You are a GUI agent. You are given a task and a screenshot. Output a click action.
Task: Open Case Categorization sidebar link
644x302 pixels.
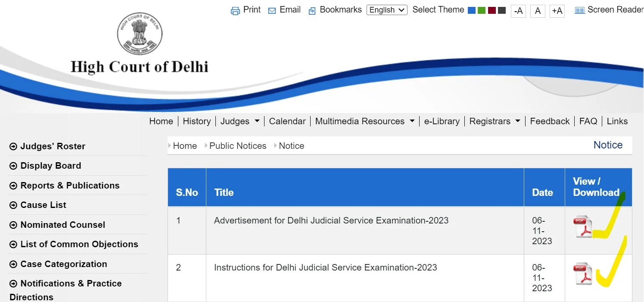64,264
